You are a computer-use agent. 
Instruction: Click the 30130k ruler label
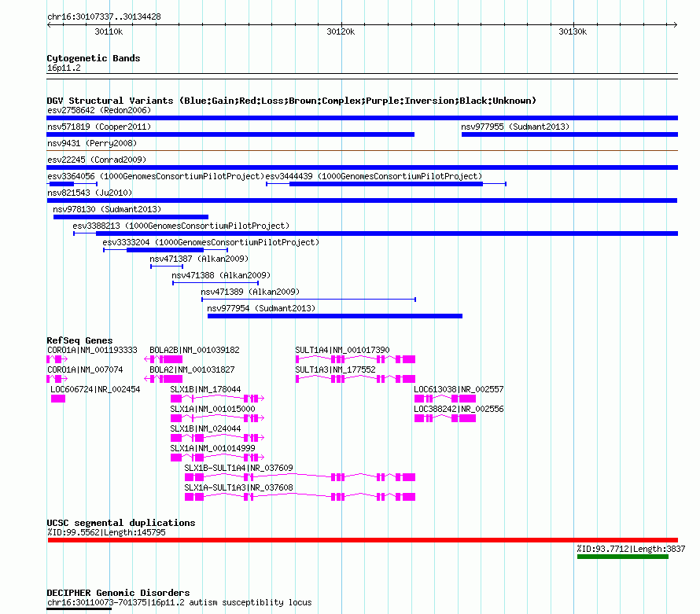point(573,31)
